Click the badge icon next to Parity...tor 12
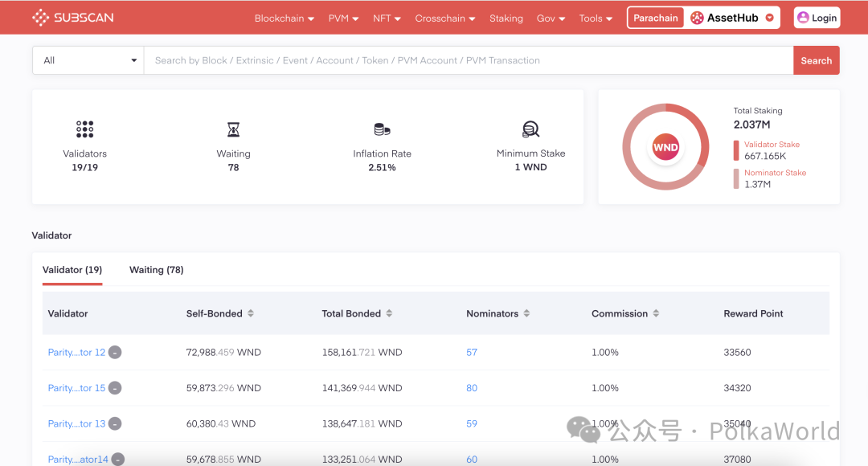 click(115, 352)
